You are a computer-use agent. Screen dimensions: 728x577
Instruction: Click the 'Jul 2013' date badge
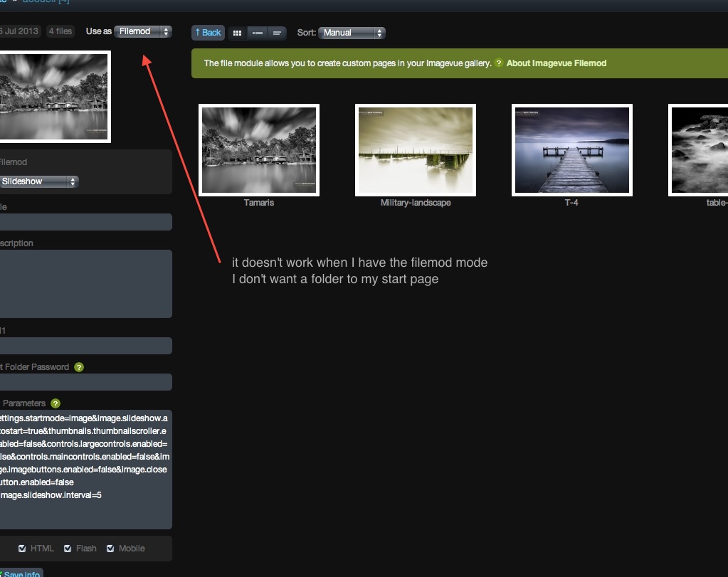pyautogui.click(x=21, y=31)
